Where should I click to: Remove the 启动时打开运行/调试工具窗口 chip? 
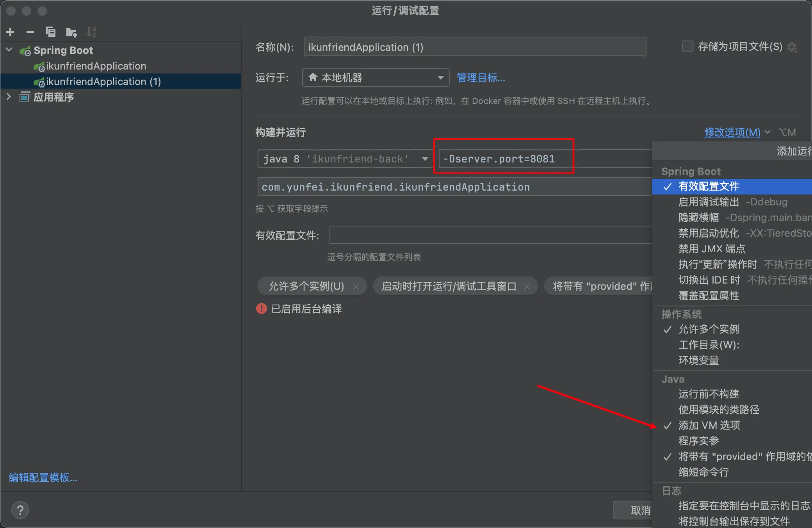click(527, 287)
